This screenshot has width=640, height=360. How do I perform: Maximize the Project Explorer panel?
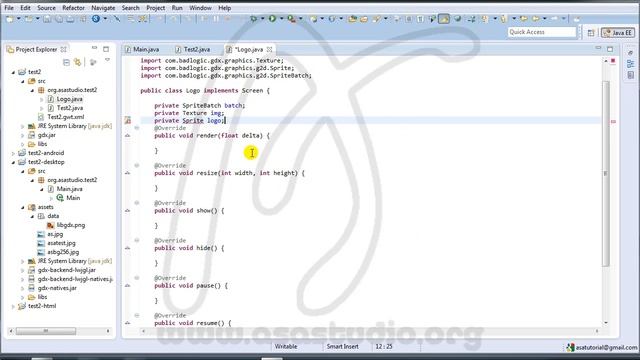106,49
